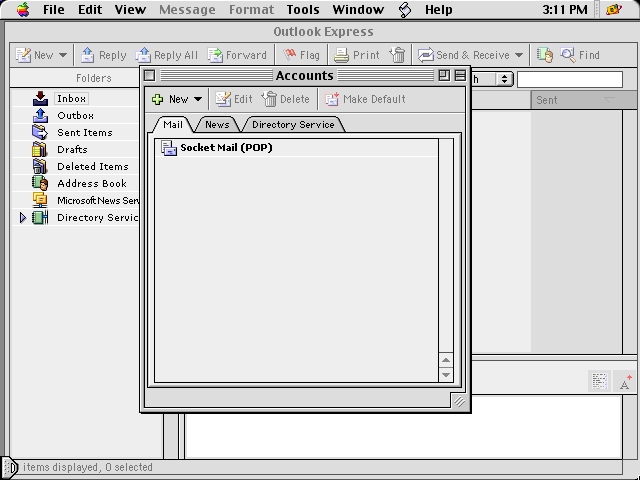Click the Accounts window resize grip
Viewport: 640px width, 480px height.
(x=459, y=402)
